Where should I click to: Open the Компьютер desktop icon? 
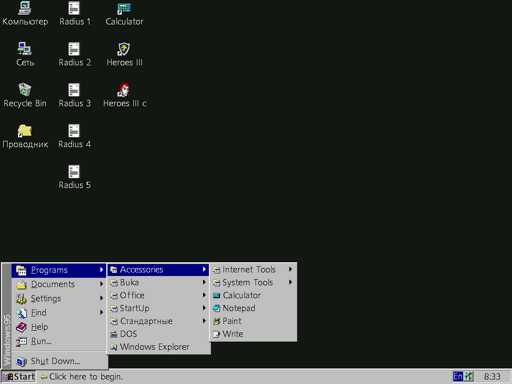[25, 14]
